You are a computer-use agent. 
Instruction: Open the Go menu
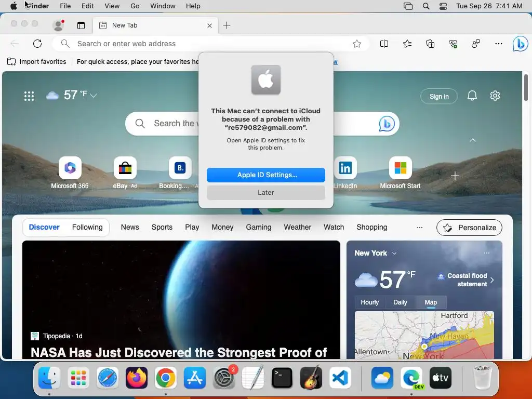click(135, 6)
